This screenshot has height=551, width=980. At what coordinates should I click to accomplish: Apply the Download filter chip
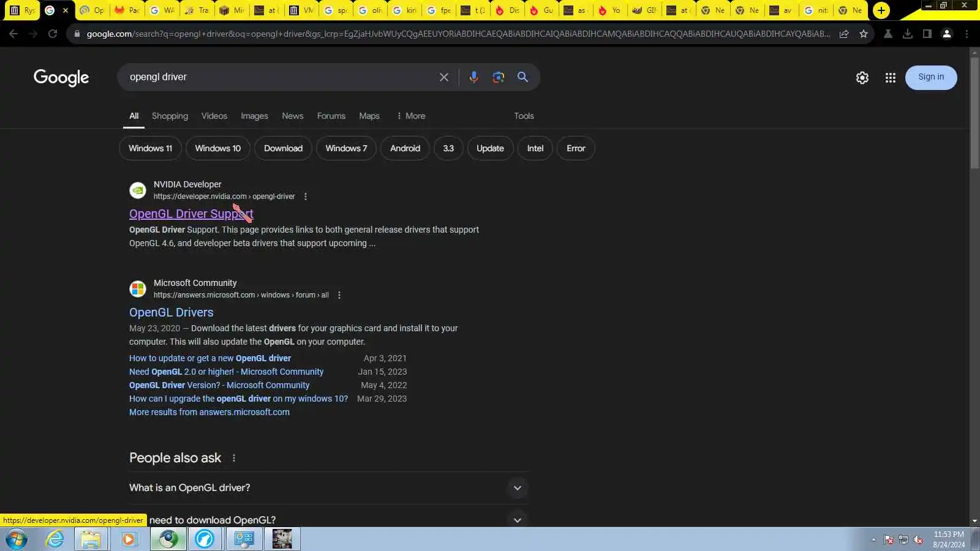click(x=283, y=148)
